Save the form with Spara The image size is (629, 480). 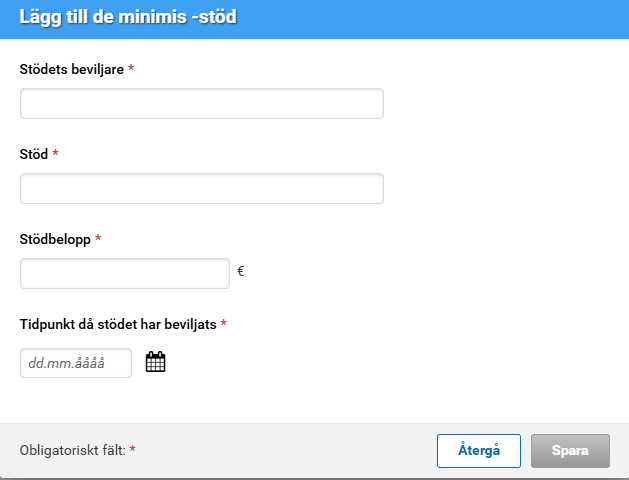click(x=570, y=450)
